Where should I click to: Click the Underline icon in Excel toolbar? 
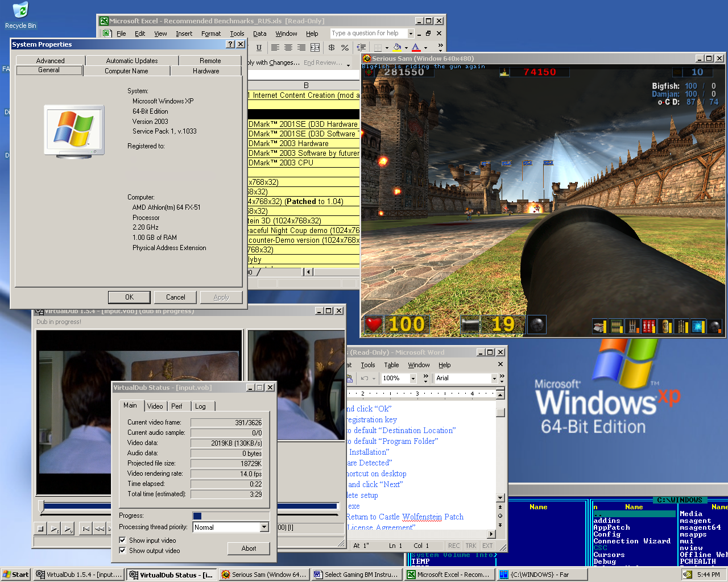[259, 48]
